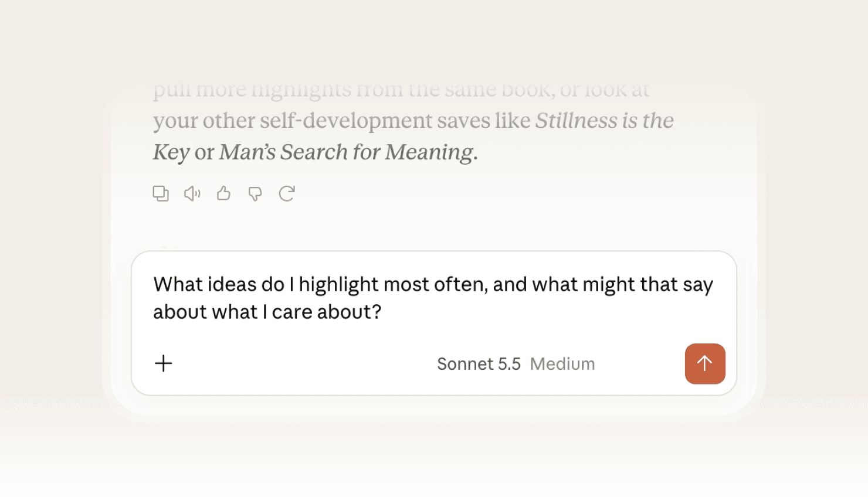Mark the response with thumbs down
The image size is (868, 497).
(x=255, y=194)
